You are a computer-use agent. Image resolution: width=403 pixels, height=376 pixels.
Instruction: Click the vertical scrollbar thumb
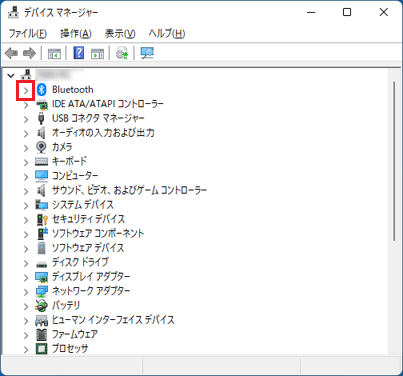(x=394, y=161)
